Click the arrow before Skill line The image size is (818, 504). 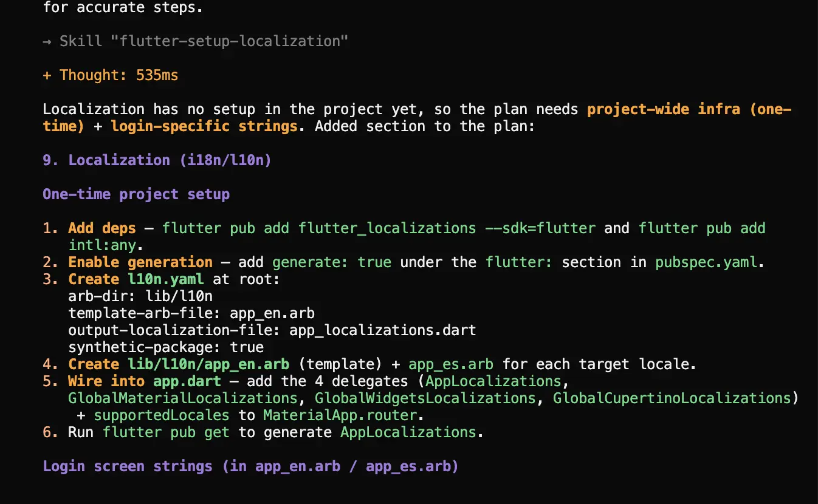47,41
